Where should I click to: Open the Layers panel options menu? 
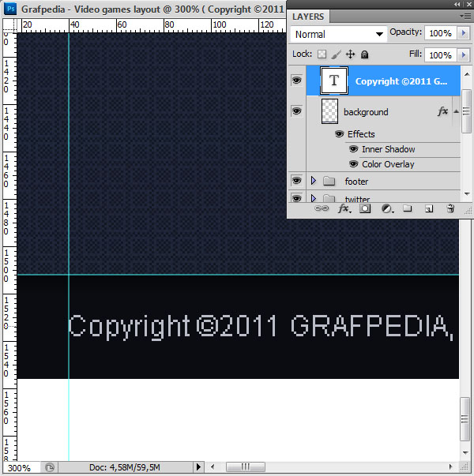[465, 16]
